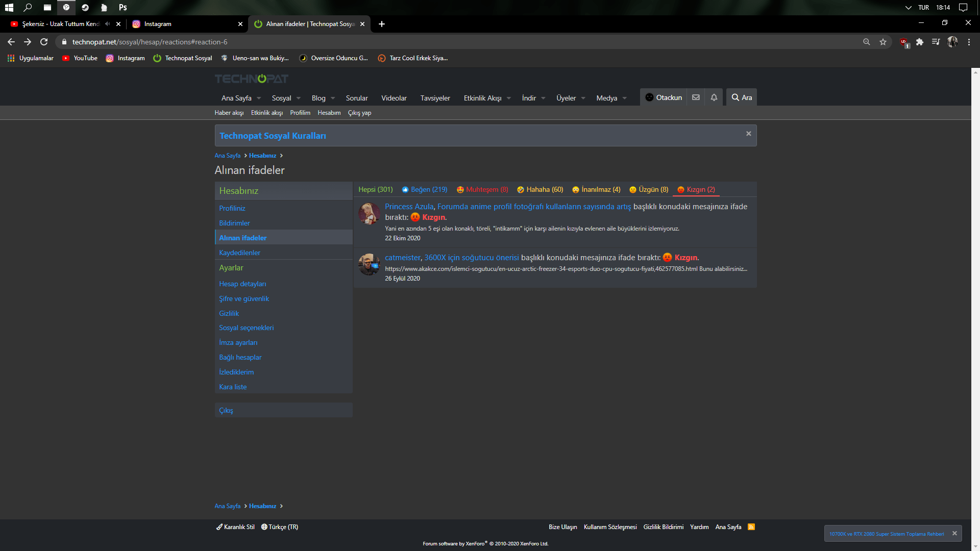Select the Beğen (219) reactions tab
The width and height of the screenshot is (980, 551).
tap(425, 189)
